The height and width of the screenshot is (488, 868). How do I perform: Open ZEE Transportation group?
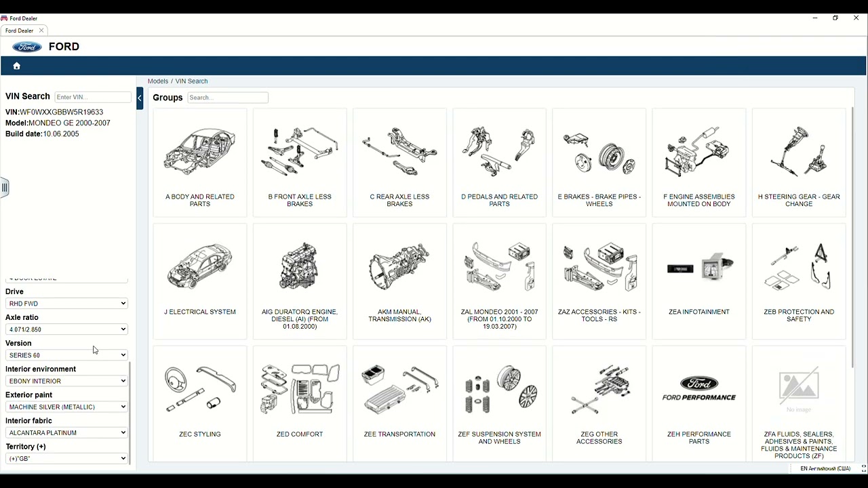pyautogui.click(x=399, y=403)
